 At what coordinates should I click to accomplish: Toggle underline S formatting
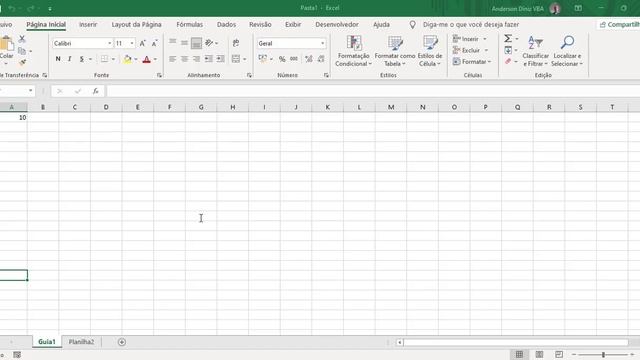pyautogui.click(x=82, y=59)
